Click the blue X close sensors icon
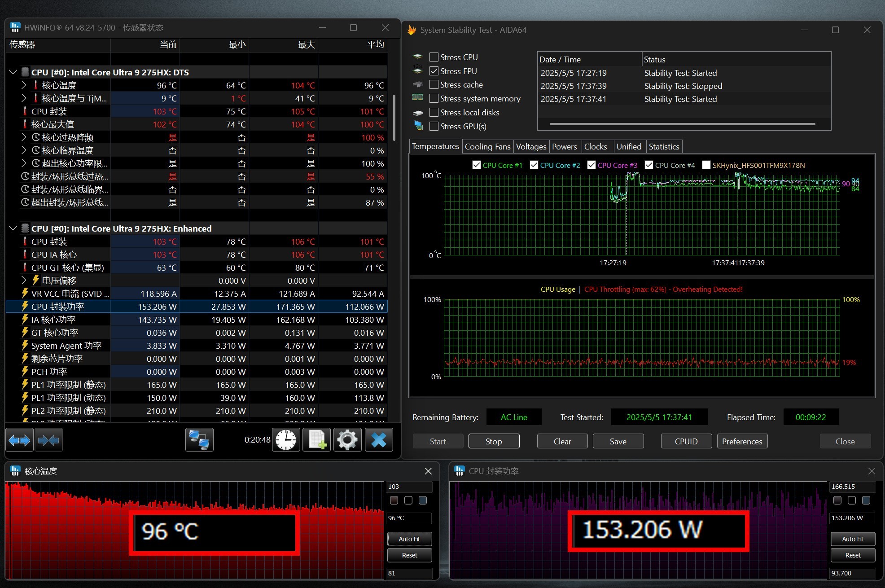The width and height of the screenshot is (885, 588). (x=378, y=440)
